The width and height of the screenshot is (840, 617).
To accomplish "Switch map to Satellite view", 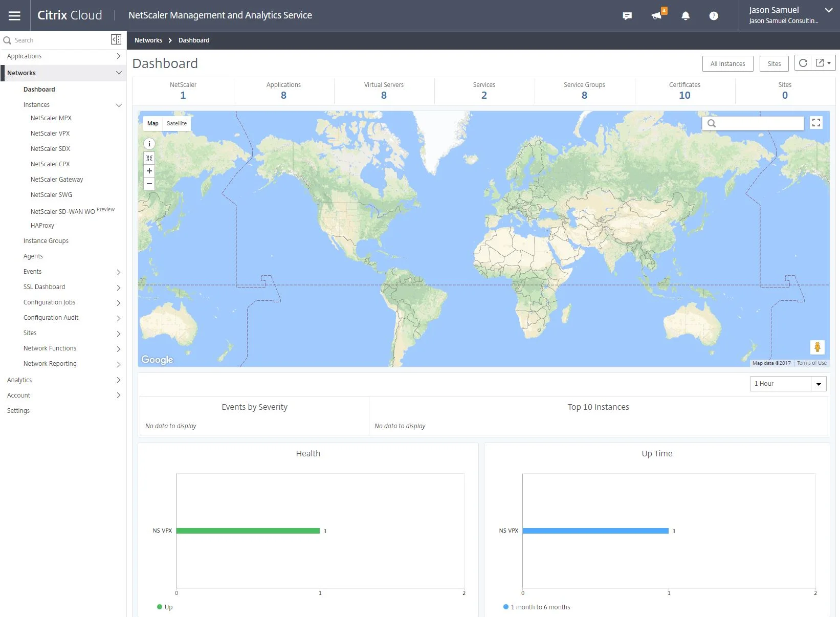I will click(176, 123).
